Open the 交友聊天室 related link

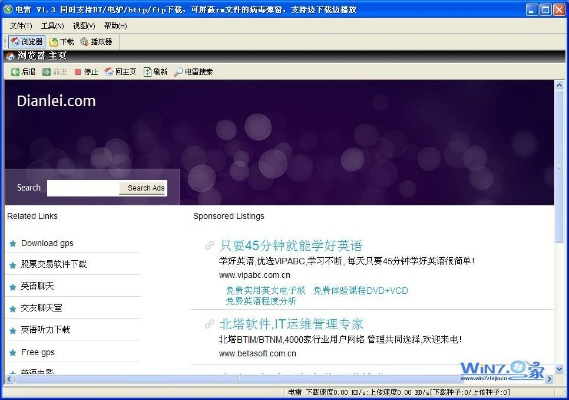(x=41, y=308)
